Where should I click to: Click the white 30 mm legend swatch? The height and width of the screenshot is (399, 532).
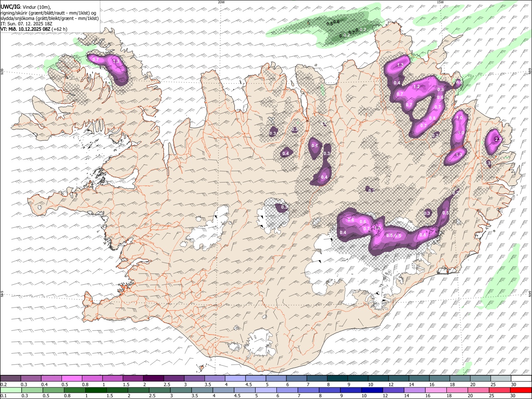pos(521,379)
